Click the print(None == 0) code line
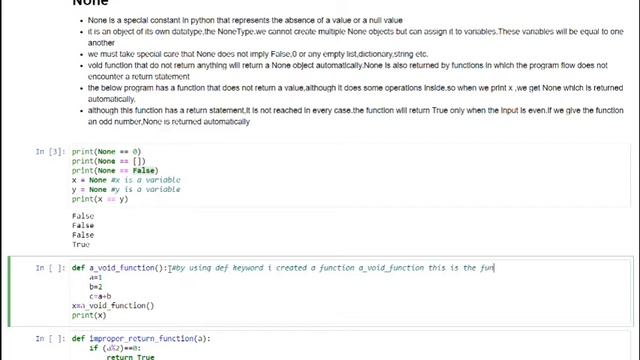 pyautogui.click(x=106, y=152)
